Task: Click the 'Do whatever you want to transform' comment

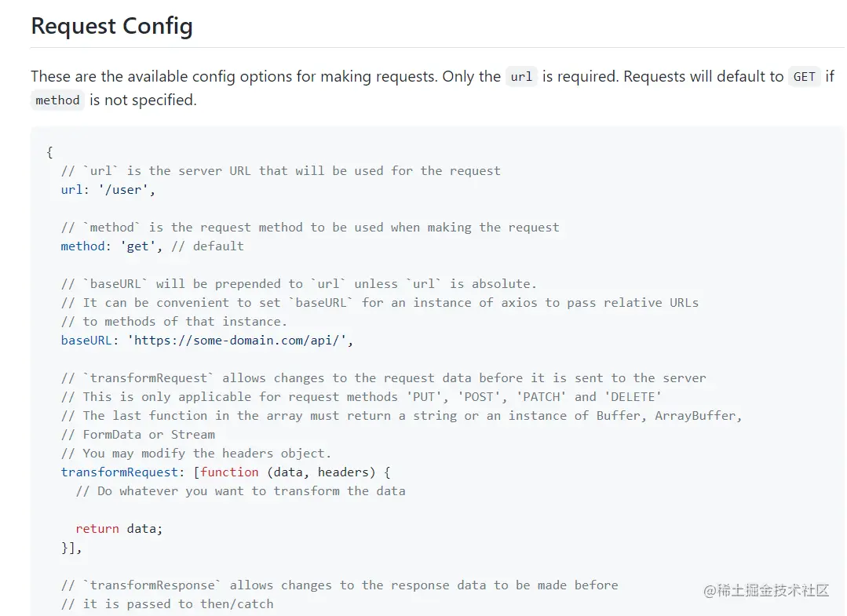Action: (241, 490)
